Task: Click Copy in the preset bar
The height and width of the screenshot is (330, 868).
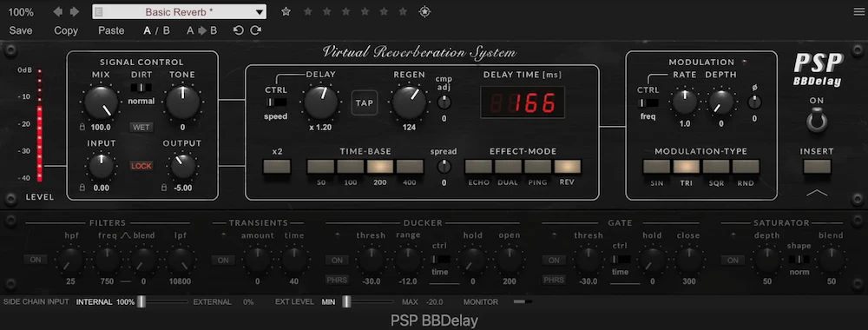Action: 66,31
